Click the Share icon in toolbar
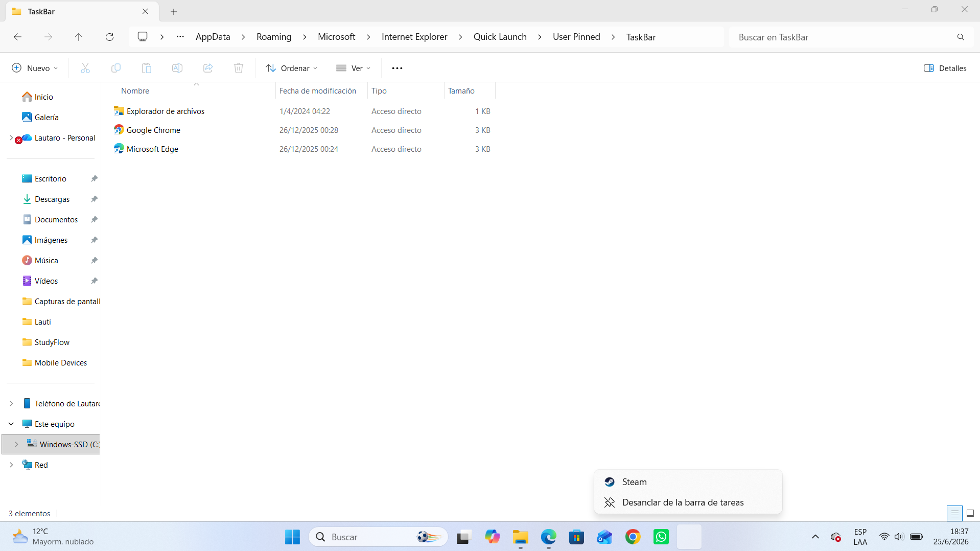Viewport: 980px width, 551px height. (208, 68)
